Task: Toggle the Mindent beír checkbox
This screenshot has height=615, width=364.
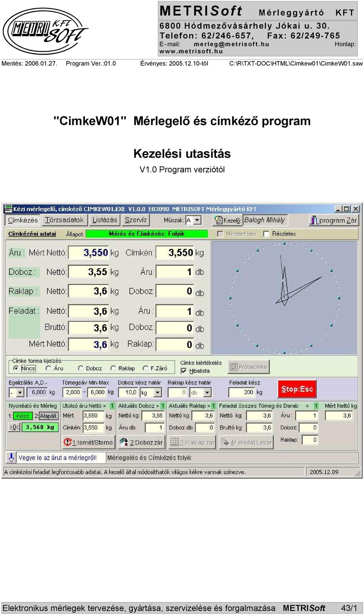Action: pyautogui.click(x=220, y=234)
